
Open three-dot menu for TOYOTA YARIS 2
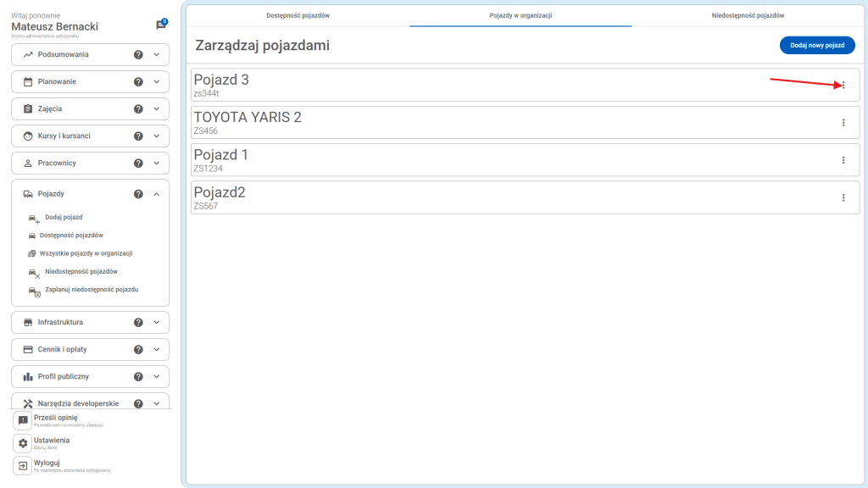tap(843, 123)
